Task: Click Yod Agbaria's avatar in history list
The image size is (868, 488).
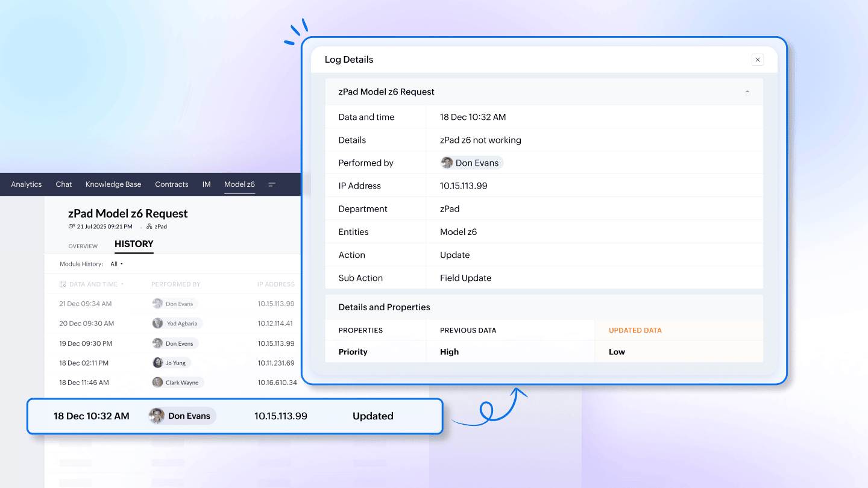Action: [158, 324]
